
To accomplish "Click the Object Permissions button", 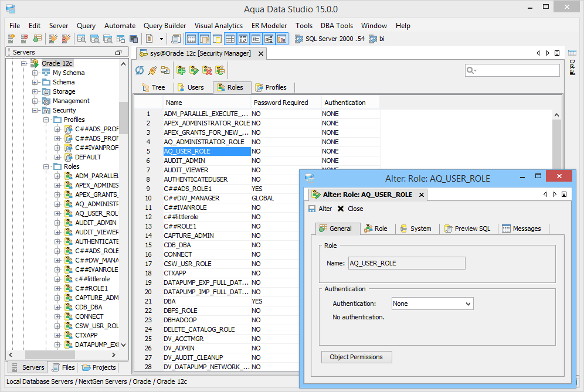I will (356, 357).
